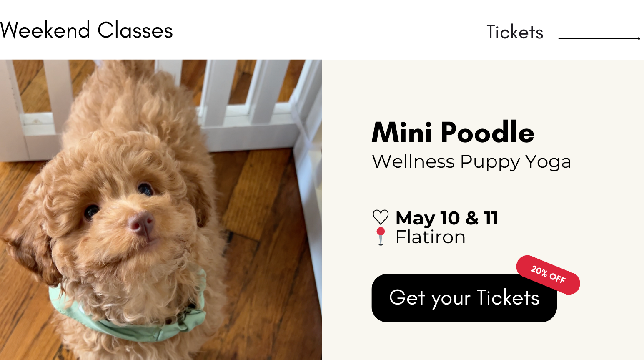
Task: Click the red 20% OFF badge
Action: coord(548,275)
